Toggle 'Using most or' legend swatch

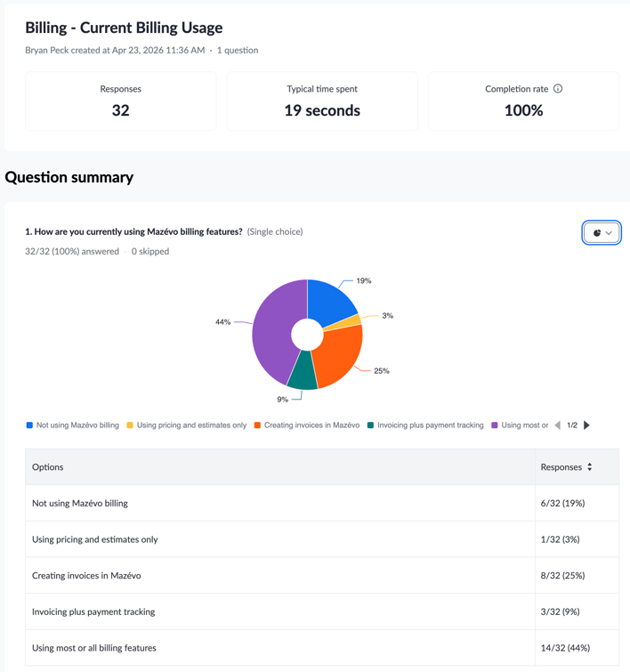(494, 425)
